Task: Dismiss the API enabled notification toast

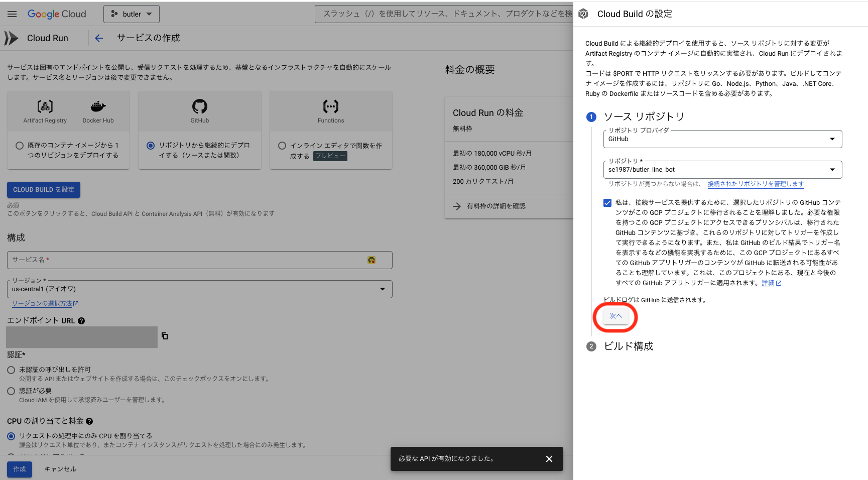Action: (549, 458)
